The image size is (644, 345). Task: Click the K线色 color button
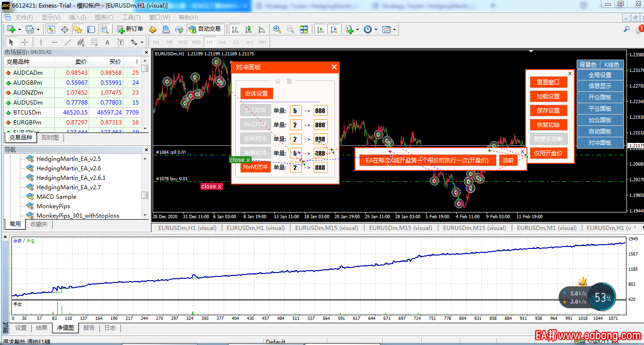(x=612, y=64)
